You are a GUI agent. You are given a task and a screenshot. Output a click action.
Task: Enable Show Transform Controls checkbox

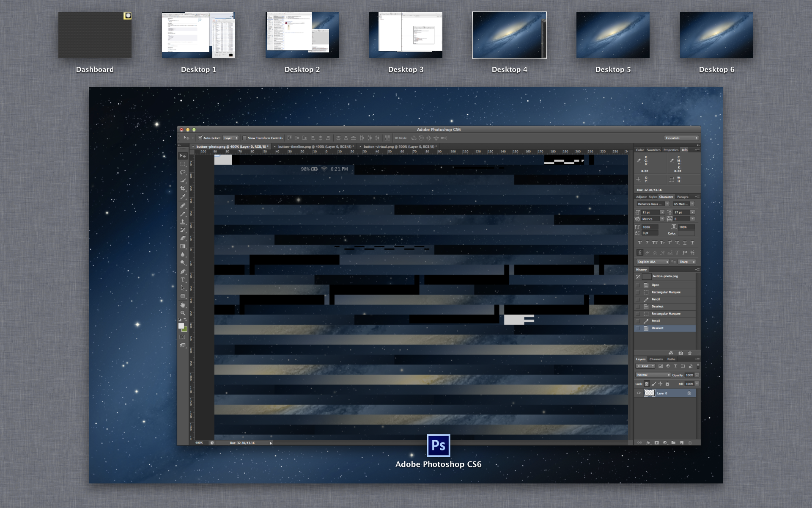pos(244,138)
